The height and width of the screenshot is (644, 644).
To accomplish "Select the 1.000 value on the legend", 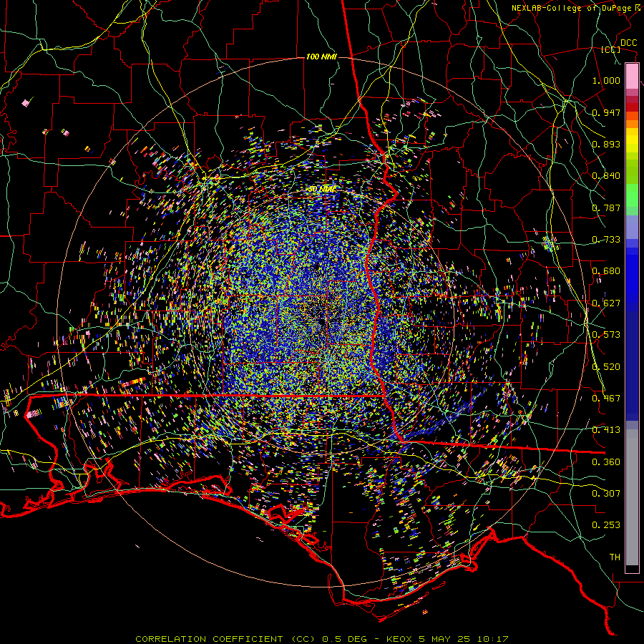I will coord(606,80).
